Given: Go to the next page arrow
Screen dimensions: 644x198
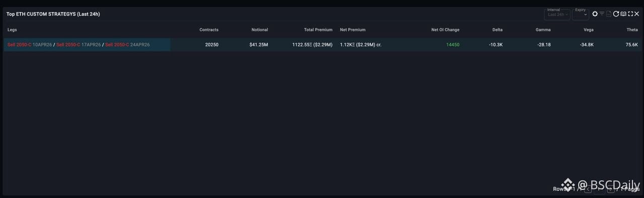Looking at the screenshot, I should point(611,189).
